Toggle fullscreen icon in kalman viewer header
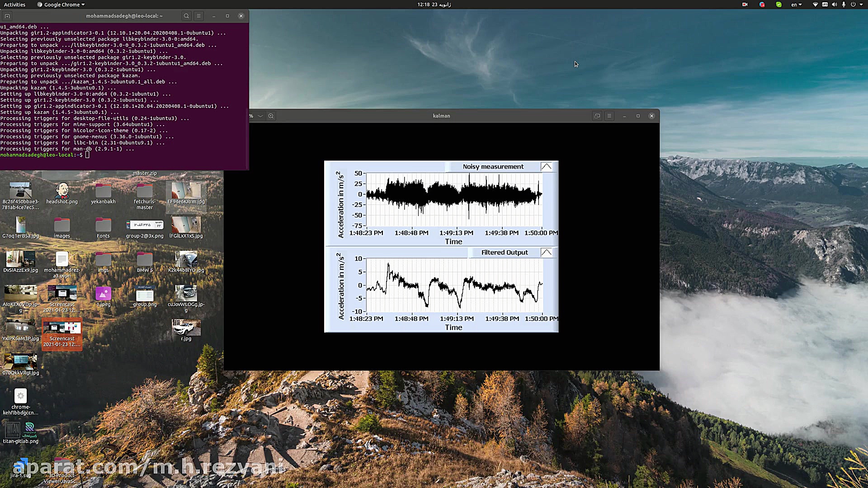The width and height of the screenshot is (868, 488). (x=597, y=116)
